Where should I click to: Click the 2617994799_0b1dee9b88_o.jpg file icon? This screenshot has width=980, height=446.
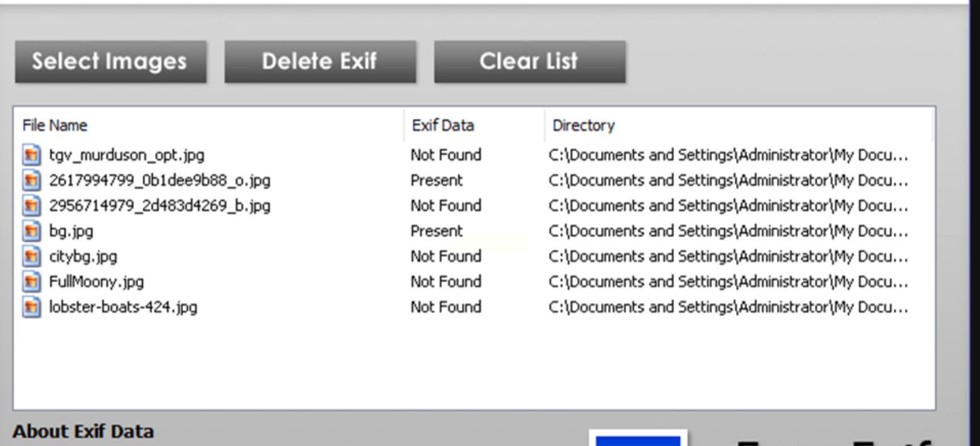click(x=31, y=180)
